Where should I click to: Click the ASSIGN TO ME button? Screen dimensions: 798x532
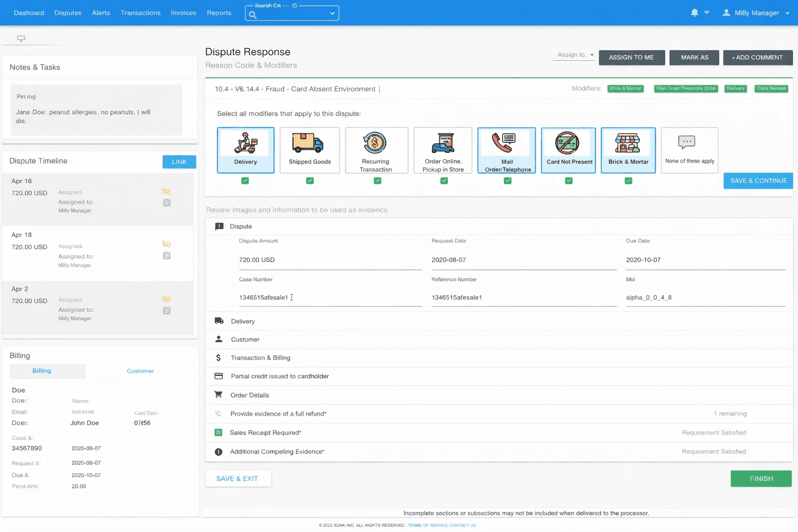coord(632,57)
